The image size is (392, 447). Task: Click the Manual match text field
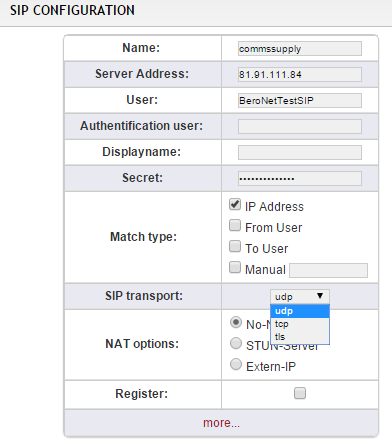pyautogui.click(x=328, y=270)
